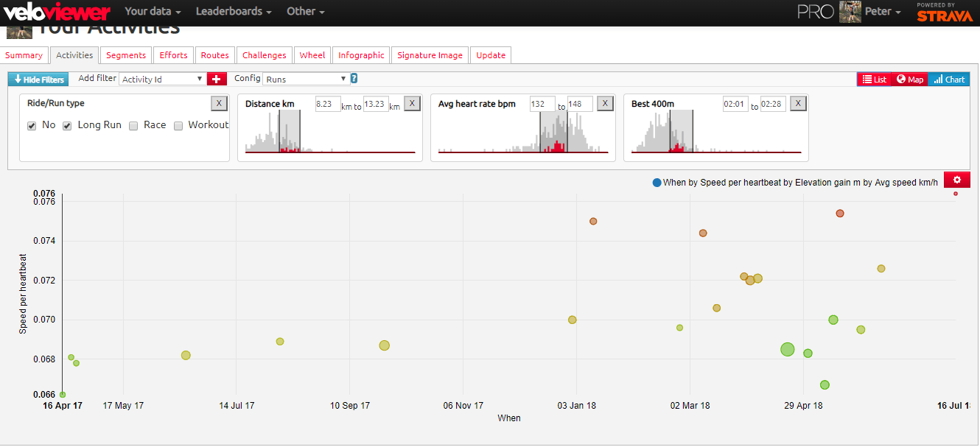Remove the Ride/Run type filter
Image resolution: width=980 pixels, height=447 pixels.
coord(219,104)
